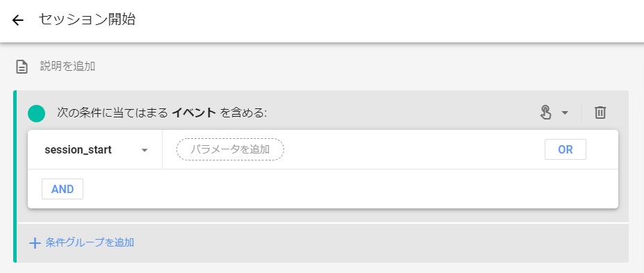Delete the condition group with trash icon
644x273 pixels.
click(x=600, y=113)
